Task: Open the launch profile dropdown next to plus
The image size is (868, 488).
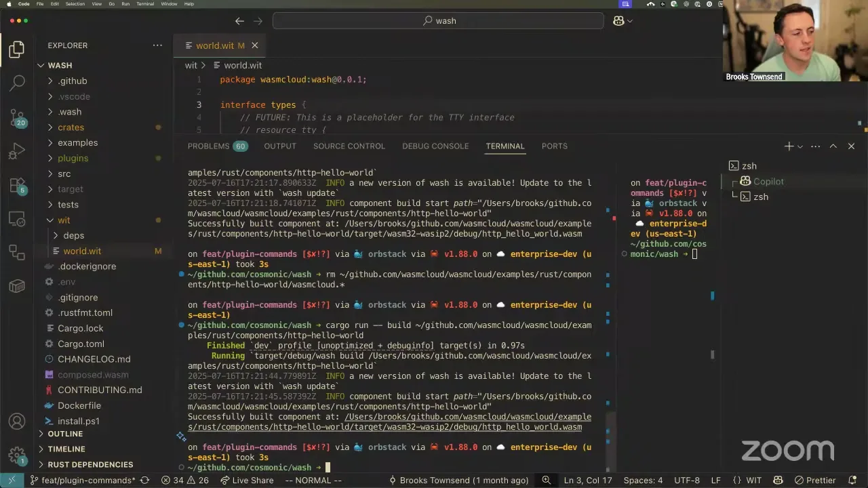Action: [x=800, y=146]
